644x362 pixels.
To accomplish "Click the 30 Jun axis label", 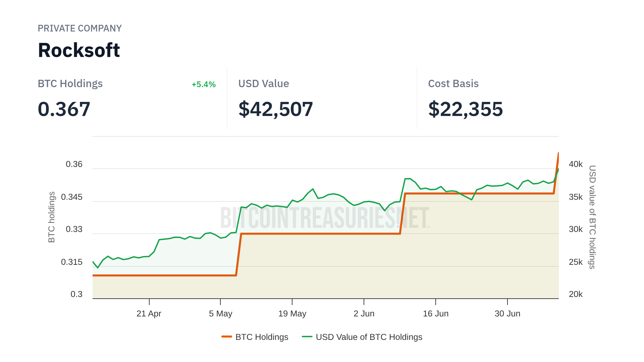I will (x=507, y=314).
